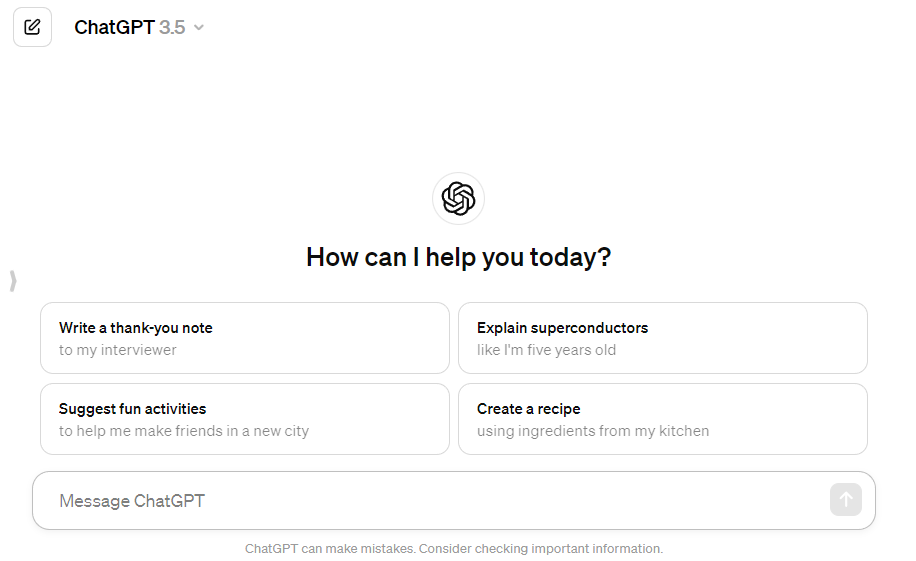Pick the 'Suggest fun activities' prompt card

pyautogui.click(x=245, y=419)
